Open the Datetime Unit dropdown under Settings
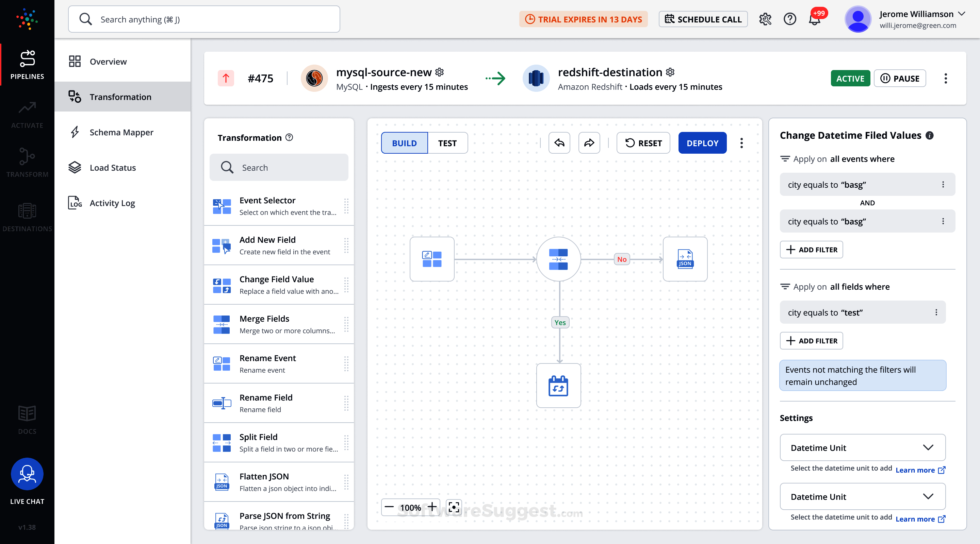Screen dimensions: 980x544 point(863,447)
